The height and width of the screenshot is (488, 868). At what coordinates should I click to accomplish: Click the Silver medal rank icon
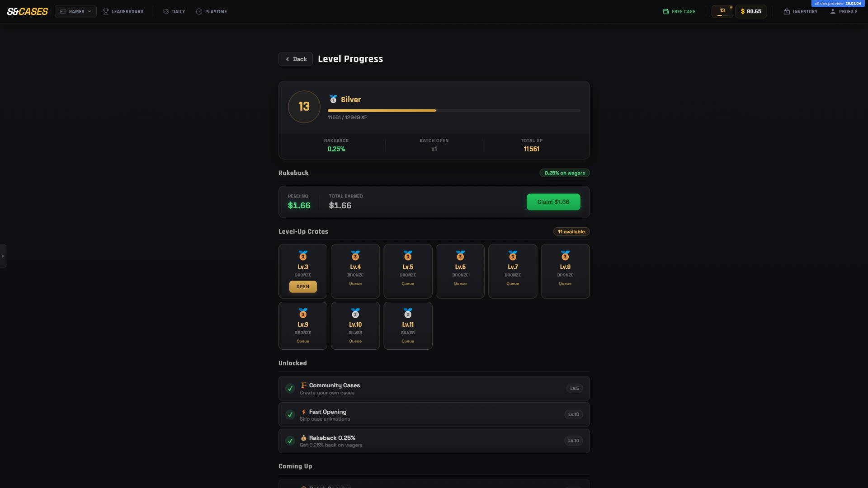coord(333,99)
